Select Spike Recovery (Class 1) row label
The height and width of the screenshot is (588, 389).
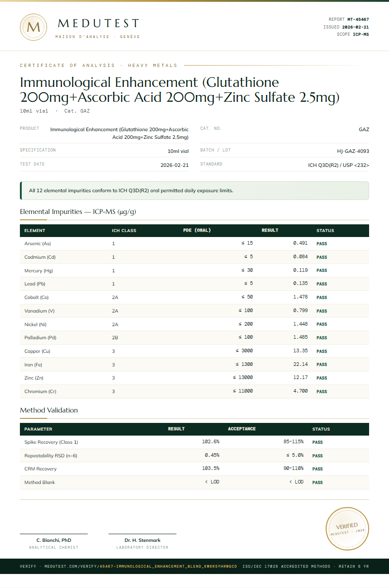[x=51, y=442]
